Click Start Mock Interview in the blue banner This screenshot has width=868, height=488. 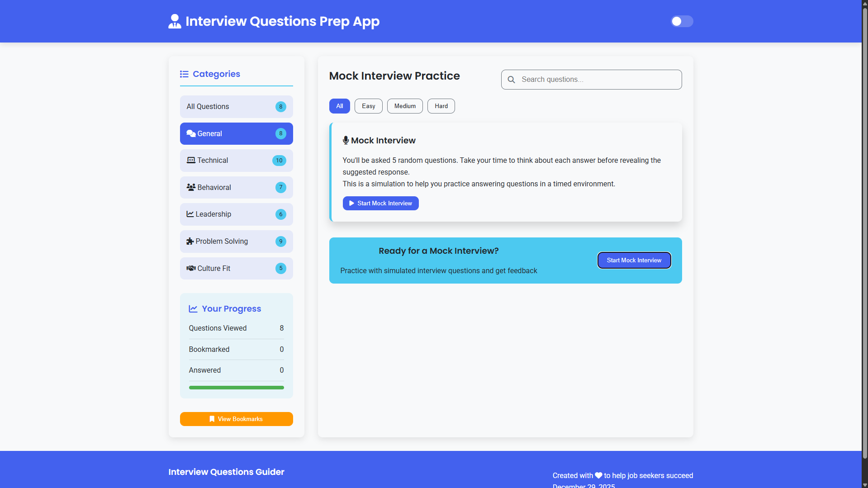[634, 260]
